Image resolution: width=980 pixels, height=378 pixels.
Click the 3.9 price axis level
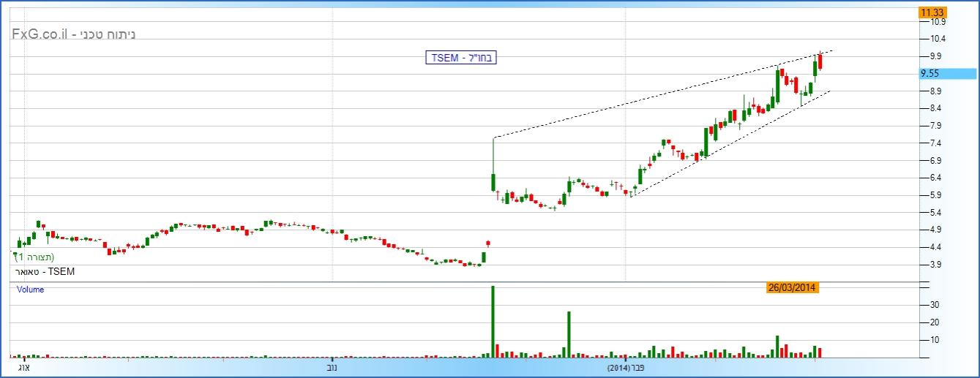click(935, 265)
